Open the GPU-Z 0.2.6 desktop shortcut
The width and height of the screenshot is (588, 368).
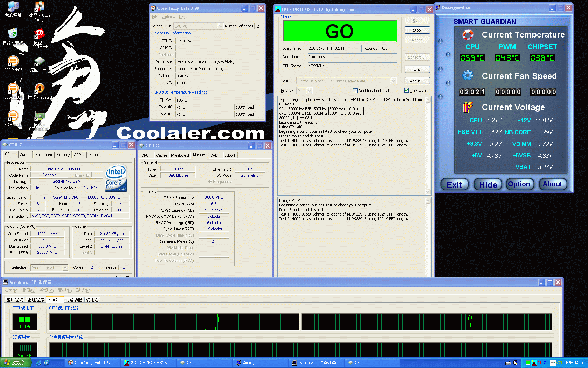point(40,121)
